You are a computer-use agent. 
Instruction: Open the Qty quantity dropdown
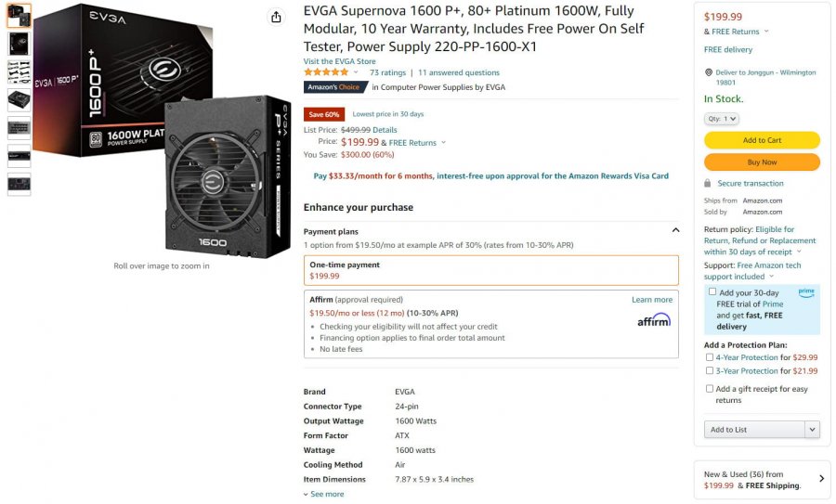722,119
